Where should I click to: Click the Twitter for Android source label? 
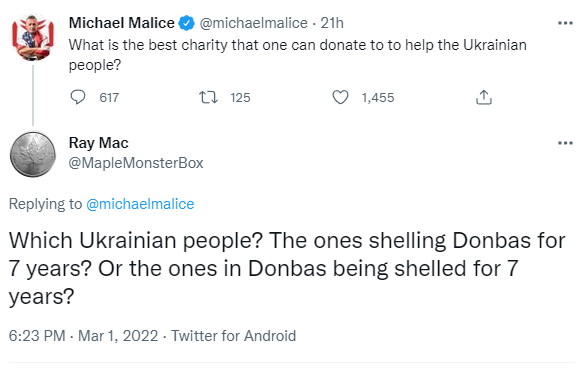[x=234, y=336]
